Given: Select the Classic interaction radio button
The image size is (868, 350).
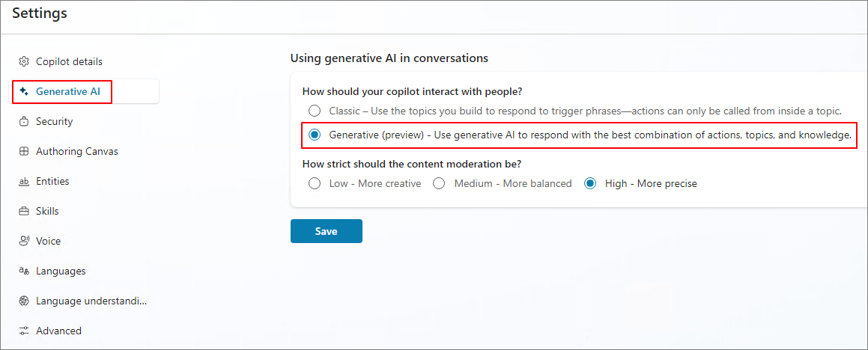Looking at the screenshot, I should click(x=315, y=111).
